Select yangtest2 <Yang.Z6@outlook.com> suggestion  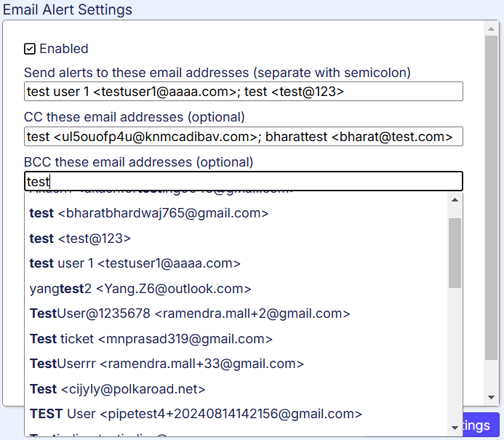140,289
